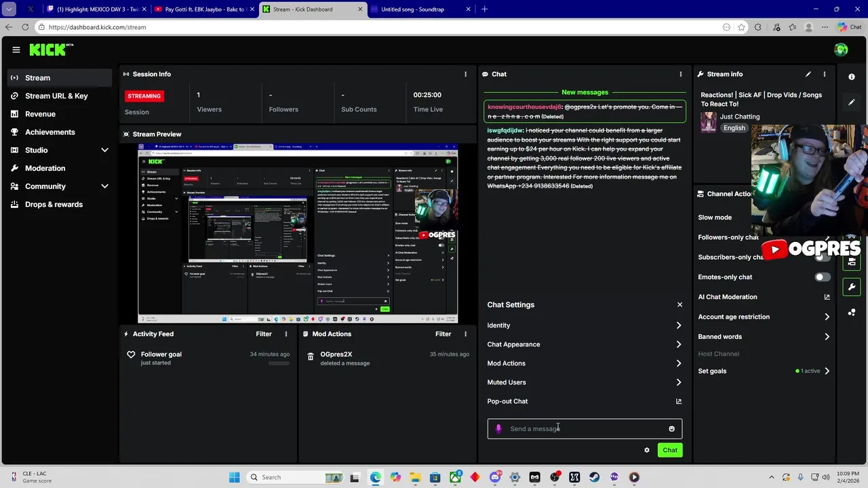Viewport: 868px width, 488px height.
Task: Open Copilot Chat in browser toolbar
Action: [850, 27]
